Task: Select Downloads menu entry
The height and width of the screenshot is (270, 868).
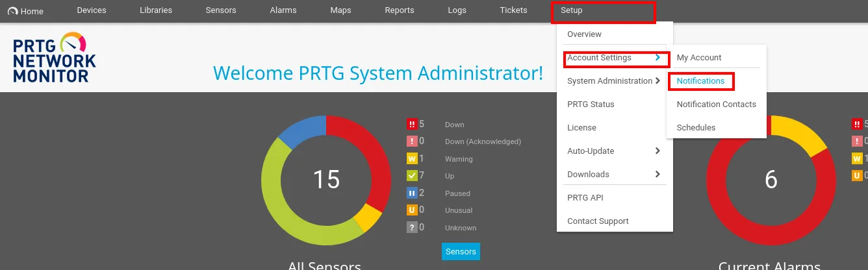Action: (588, 174)
